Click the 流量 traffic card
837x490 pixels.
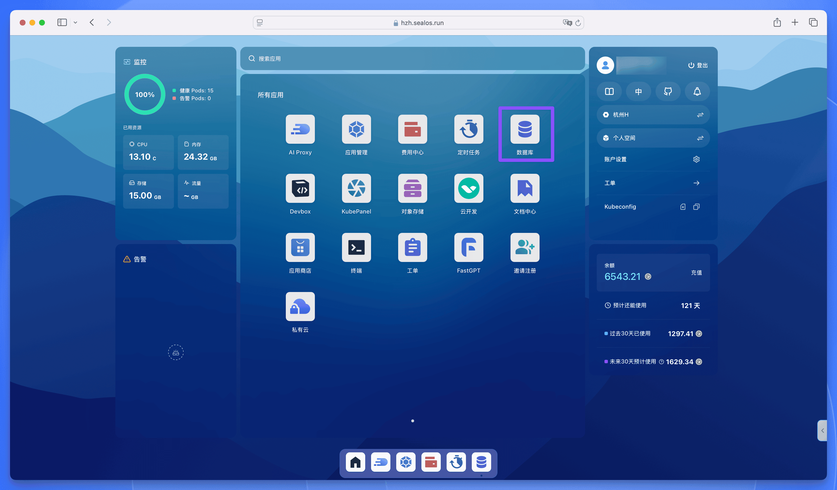(x=203, y=191)
